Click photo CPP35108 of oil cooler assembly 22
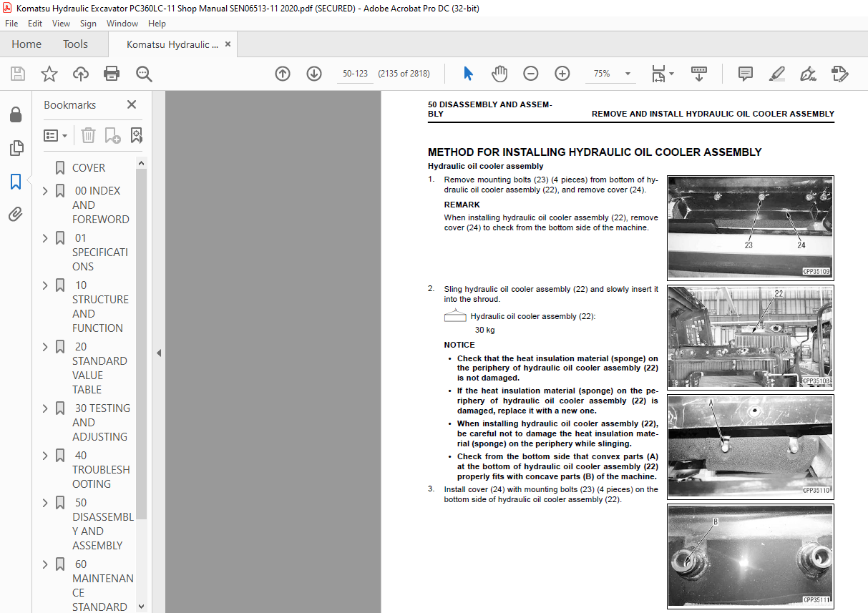Image resolution: width=868 pixels, height=613 pixels. pos(750,338)
